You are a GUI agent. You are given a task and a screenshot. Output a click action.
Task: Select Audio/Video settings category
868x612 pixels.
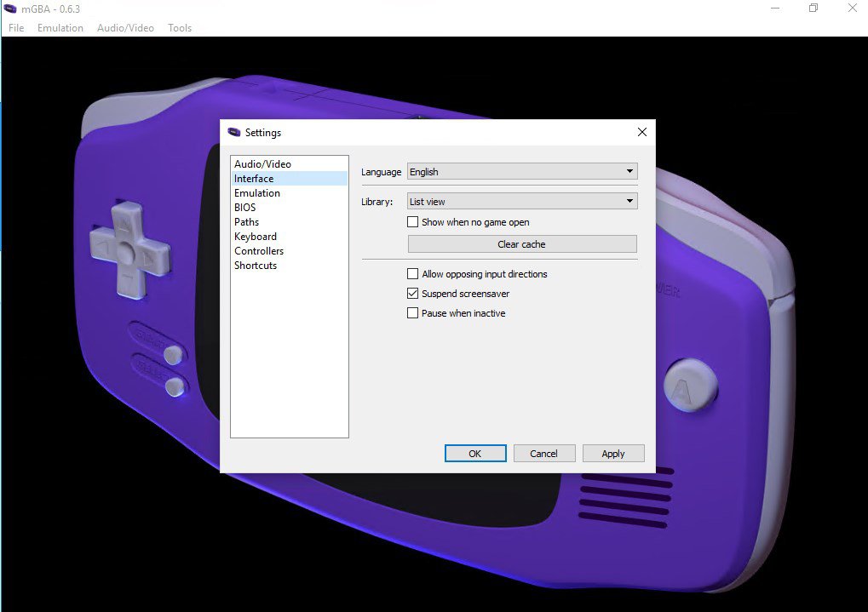click(x=289, y=163)
